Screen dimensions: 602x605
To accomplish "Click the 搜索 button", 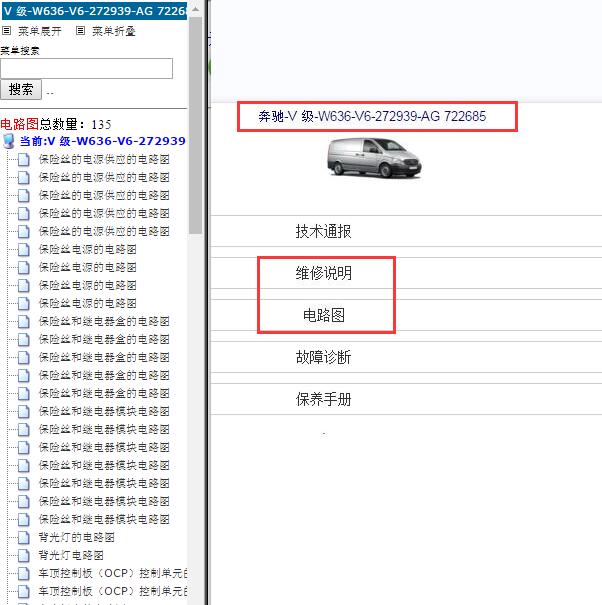I will coord(21,90).
